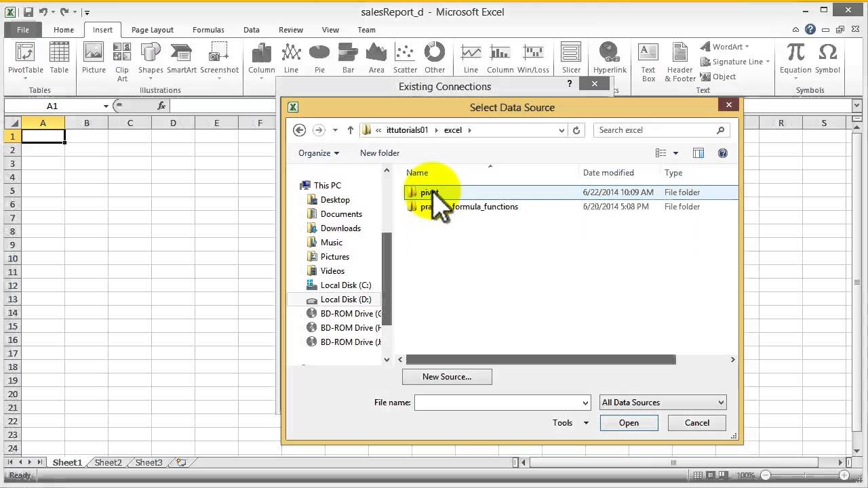Insert a Bar chart
Viewport: 868px width, 488px height.
point(348,59)
